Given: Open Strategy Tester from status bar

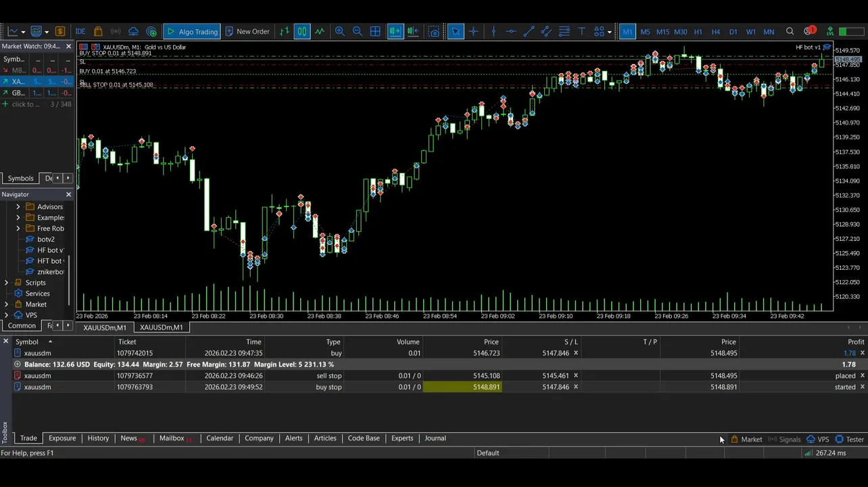Looking at the screenshot, I should click(x=850, y=439).
